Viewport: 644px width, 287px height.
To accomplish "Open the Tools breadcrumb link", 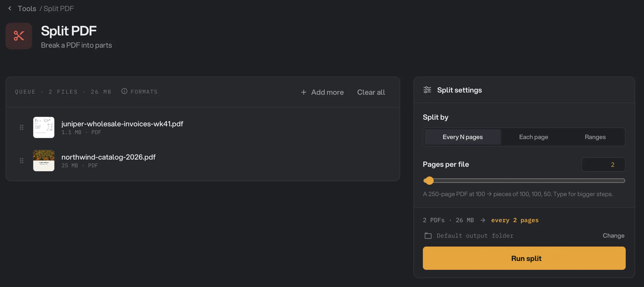I will [x=27, y=9].
